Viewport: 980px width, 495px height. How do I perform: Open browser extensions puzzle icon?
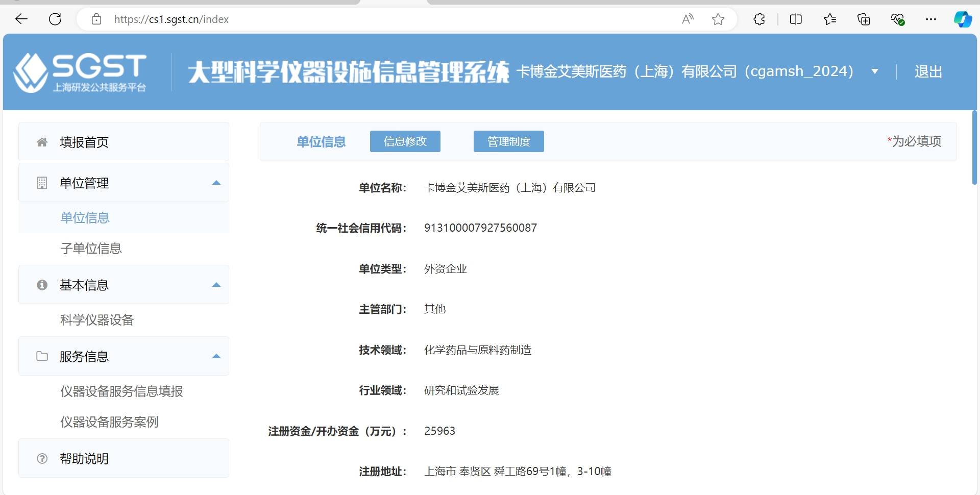click(759, 19)
